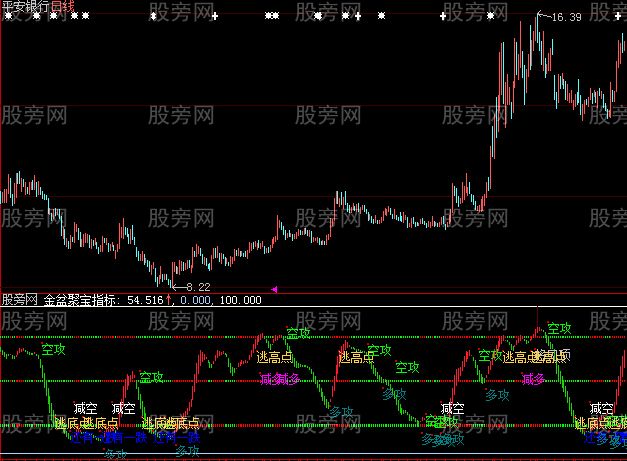Click the first yellow 逃高点 signal label

click(274, 356)
